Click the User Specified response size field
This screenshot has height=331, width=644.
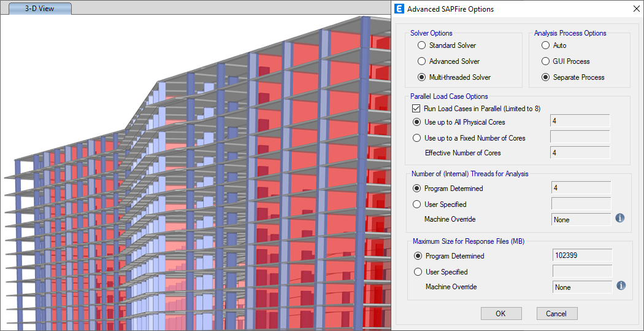click(583, 271)
